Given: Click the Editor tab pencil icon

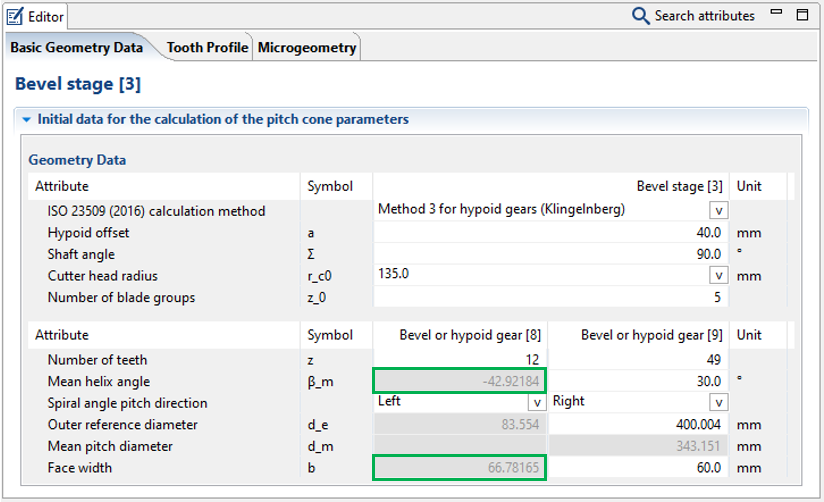Looking at the screenshot, I should click(16, 16).
